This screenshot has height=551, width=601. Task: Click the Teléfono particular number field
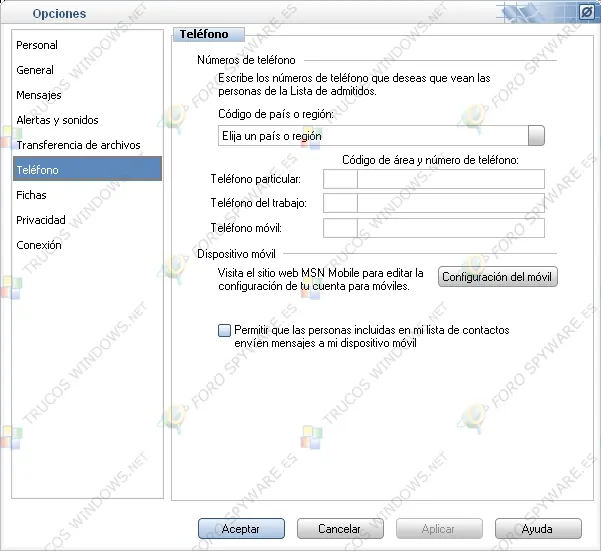pos(450,180)
